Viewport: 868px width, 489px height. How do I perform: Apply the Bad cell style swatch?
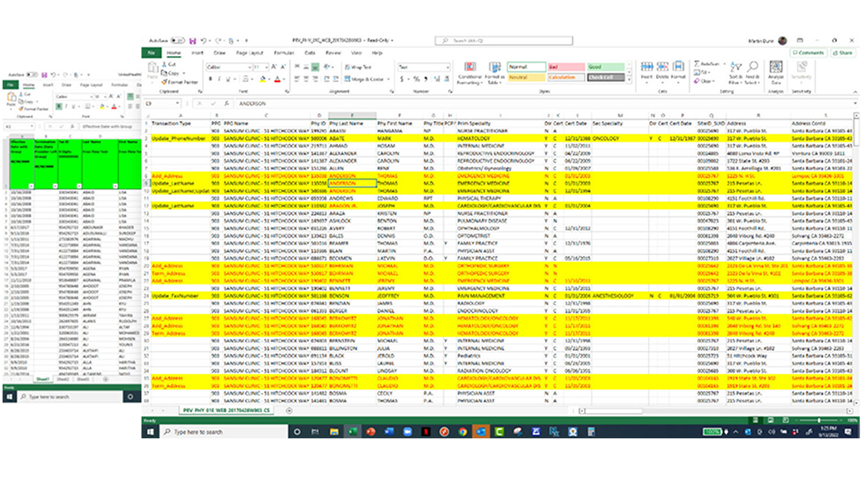tap(566, 67)
